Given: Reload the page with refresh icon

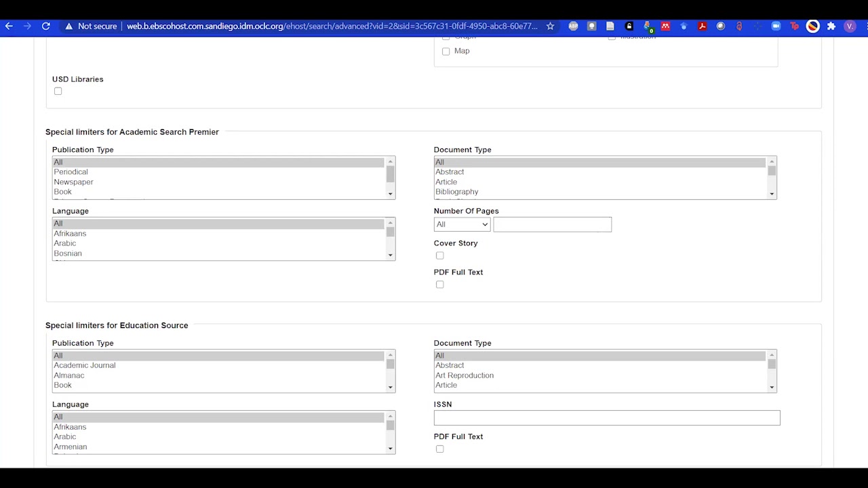Looking at the screenshot, I should pos(45,26).
